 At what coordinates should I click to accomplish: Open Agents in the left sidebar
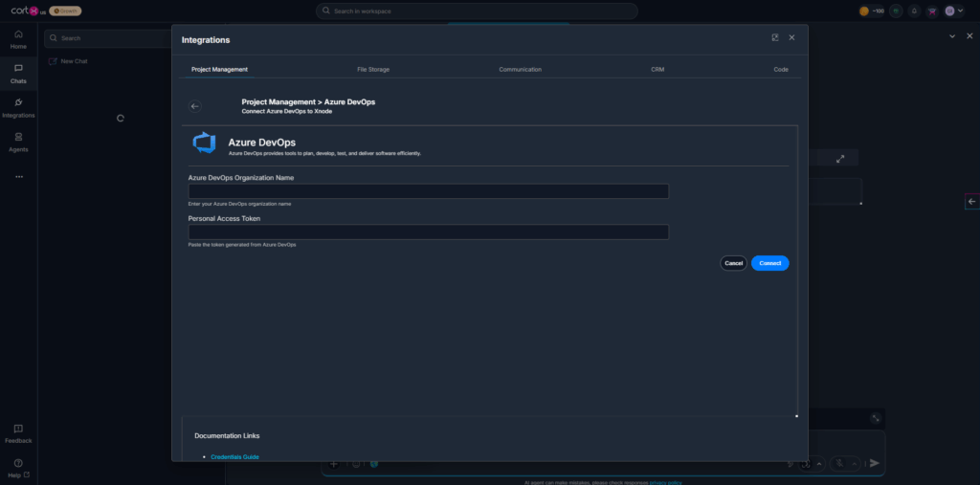pyautogui.click(x=18, y=143)
